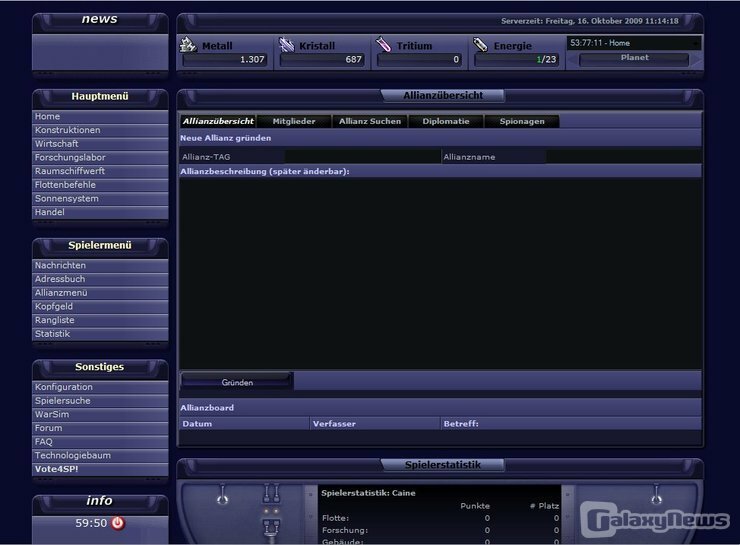740x545 pixels.
Task: Open Wirtschaft menu entry
Action: [x=100, y=144]
